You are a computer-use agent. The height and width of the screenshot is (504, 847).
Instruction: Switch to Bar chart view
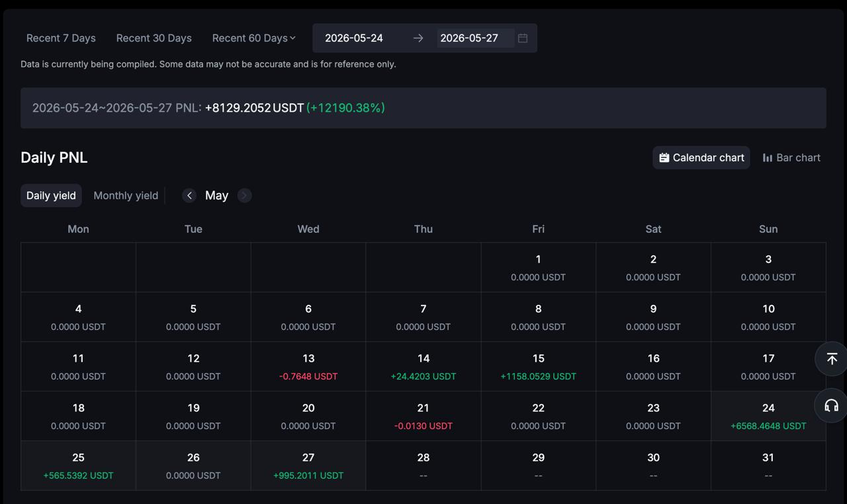(791, 157)
